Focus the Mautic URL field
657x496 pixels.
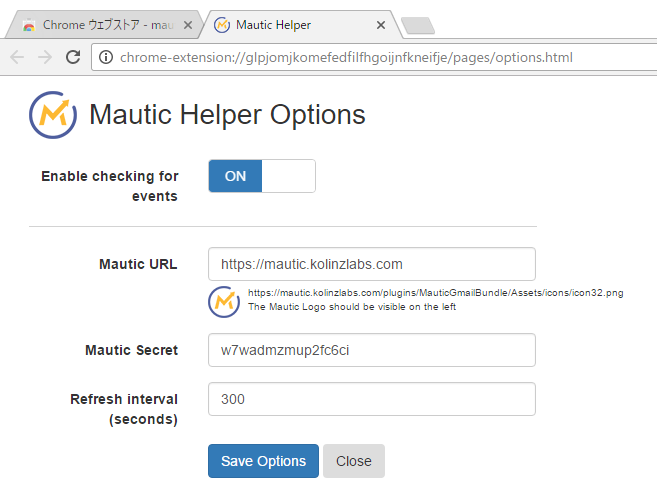371,264
